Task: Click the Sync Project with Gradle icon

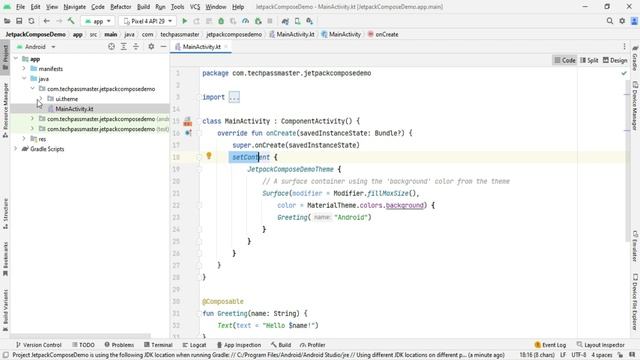Action: click(x=285, y=21)
